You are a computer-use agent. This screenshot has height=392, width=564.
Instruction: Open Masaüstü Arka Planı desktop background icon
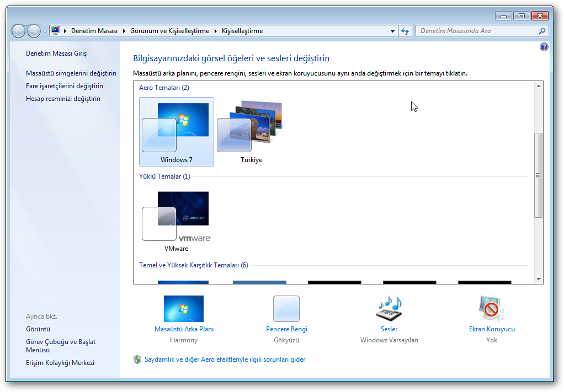pyautogui.click(x=183, y=309)
